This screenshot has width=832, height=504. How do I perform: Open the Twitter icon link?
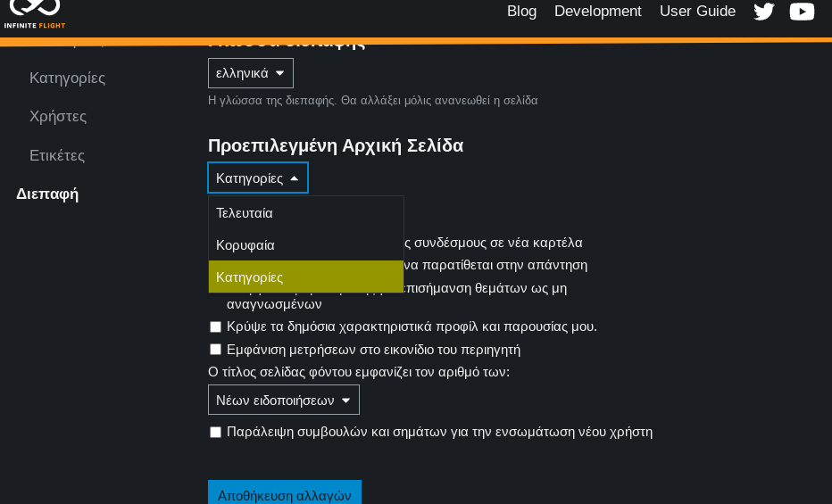(764, 12)
